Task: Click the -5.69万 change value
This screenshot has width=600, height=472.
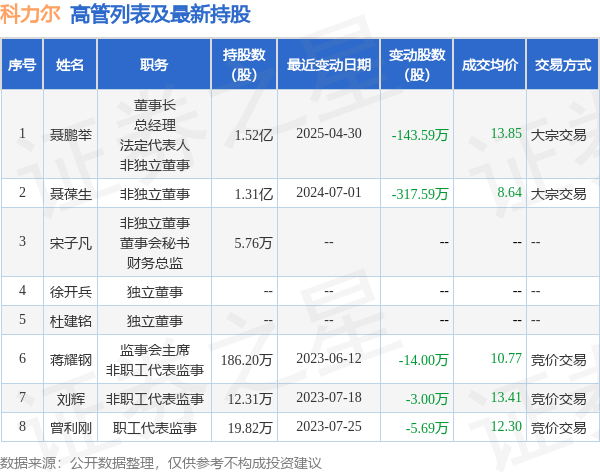Action: coord(427,428)
